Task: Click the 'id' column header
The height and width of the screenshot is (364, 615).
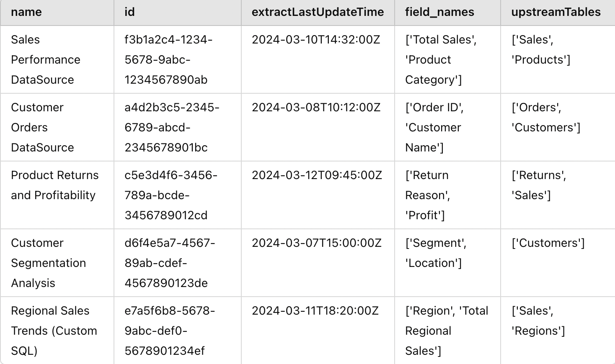Action: pyautogui.click(x=130, y=12)
